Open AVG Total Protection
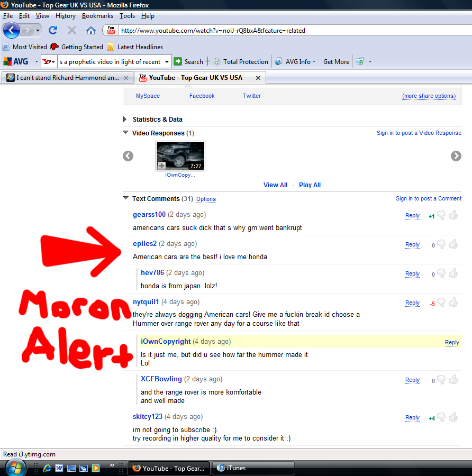Screen dimensions: 472x476 [241, 62]
